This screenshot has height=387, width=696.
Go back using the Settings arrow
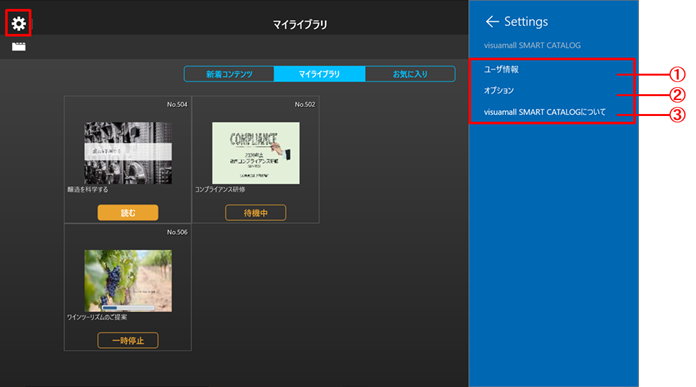click(492, 21)
